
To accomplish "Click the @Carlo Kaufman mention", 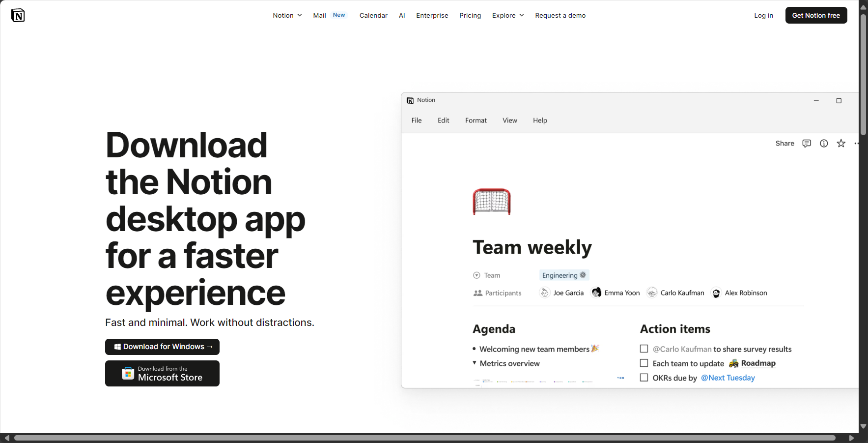I will tap(682, 349).
